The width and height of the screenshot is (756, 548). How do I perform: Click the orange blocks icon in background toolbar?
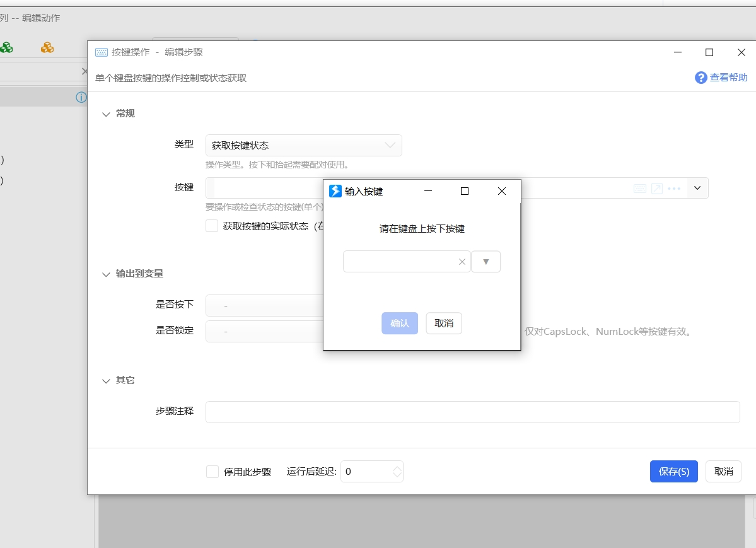pos(47,47)
